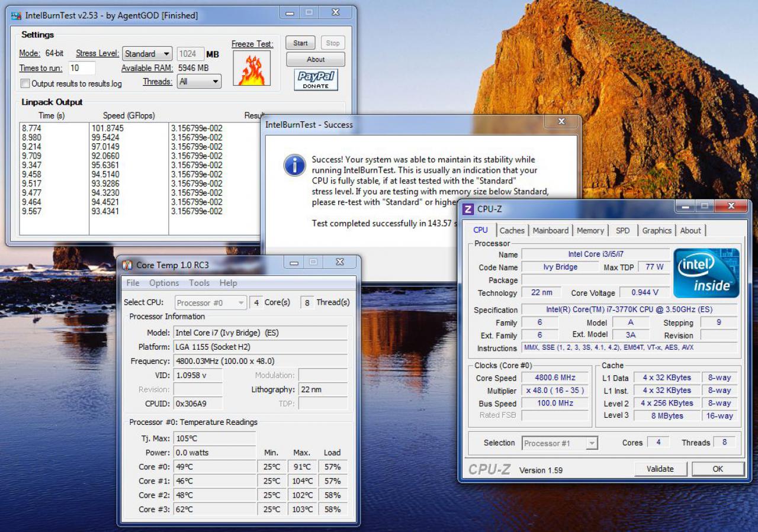The image size is (758, 532).
Task: Click Core #0 current temperature 49°C
Action: click(x=215, y=467)
